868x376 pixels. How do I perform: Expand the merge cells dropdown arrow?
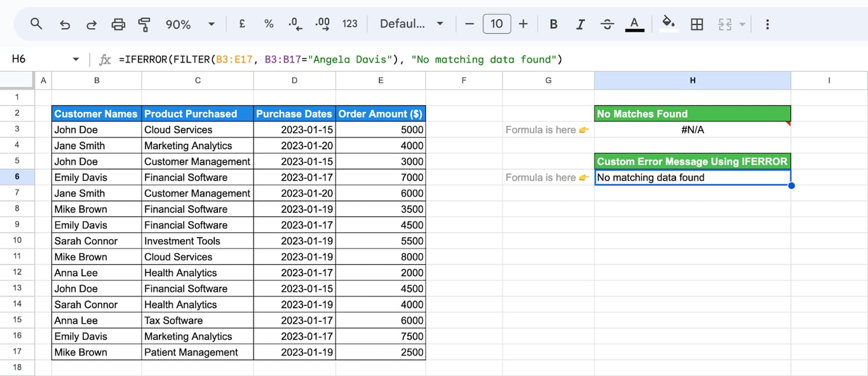742,24
